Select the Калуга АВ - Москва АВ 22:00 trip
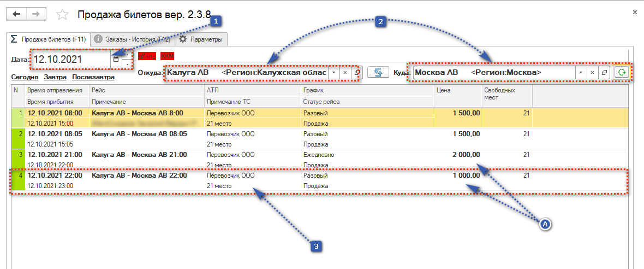This screenshot has height=269, width=644. point(139,176)
